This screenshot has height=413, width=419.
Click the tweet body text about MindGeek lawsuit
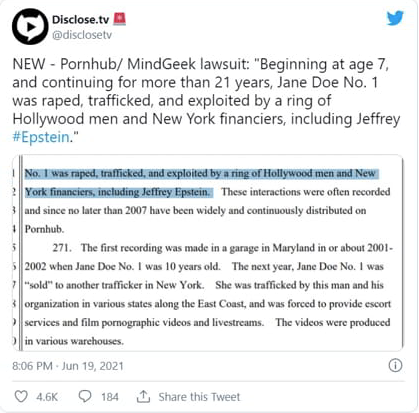(x=206, y=101)
